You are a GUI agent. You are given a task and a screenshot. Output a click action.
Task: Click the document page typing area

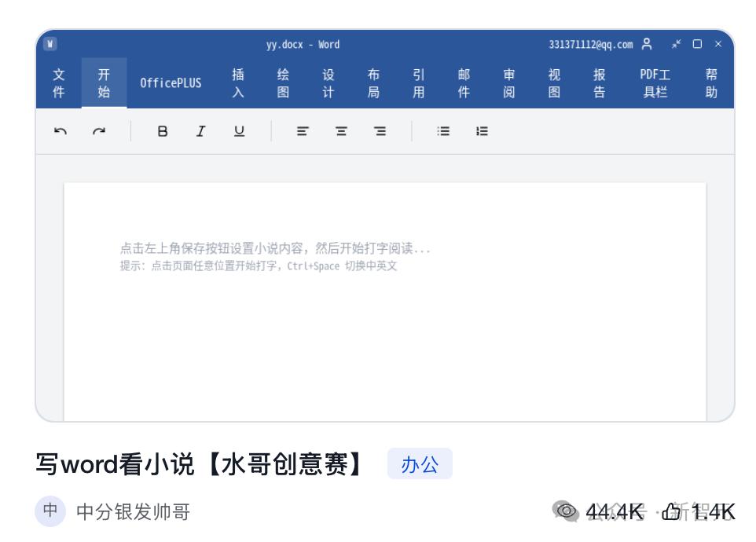(x=385, y=302)
